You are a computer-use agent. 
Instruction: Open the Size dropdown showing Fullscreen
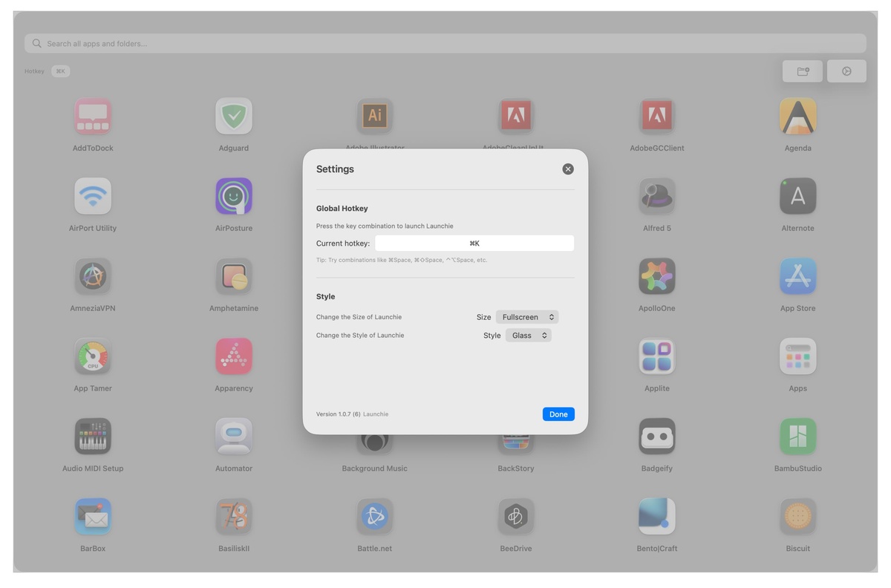[x=527, y=317]
